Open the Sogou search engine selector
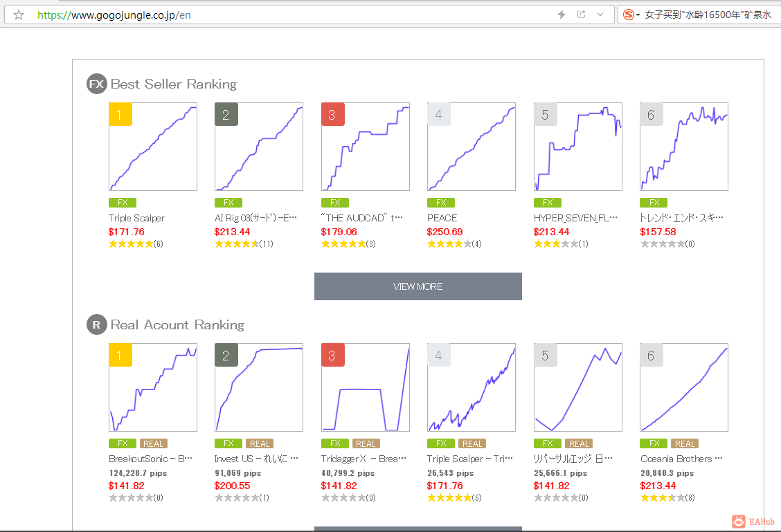Viewport: 781px width, 532px height. click(631, 15)
